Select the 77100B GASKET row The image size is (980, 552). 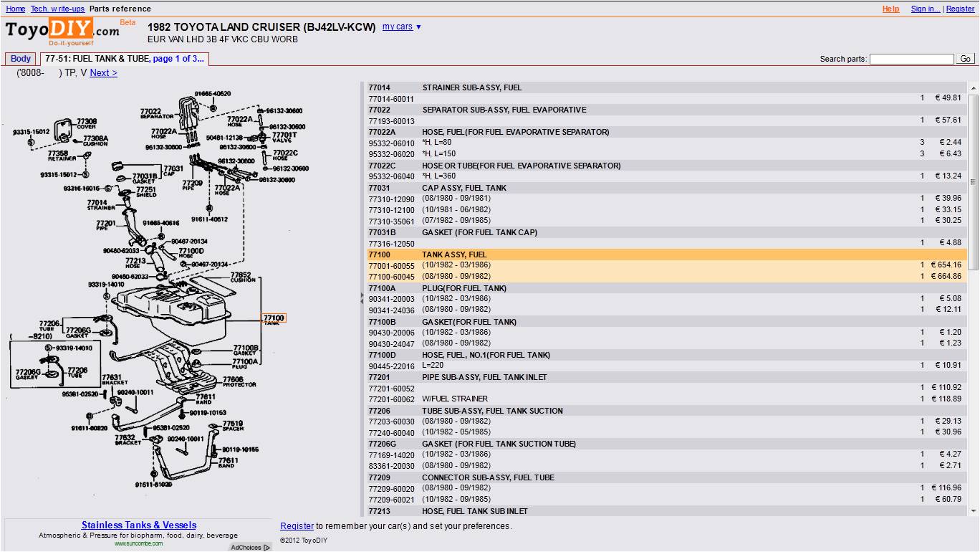click(x=667, y=322)
